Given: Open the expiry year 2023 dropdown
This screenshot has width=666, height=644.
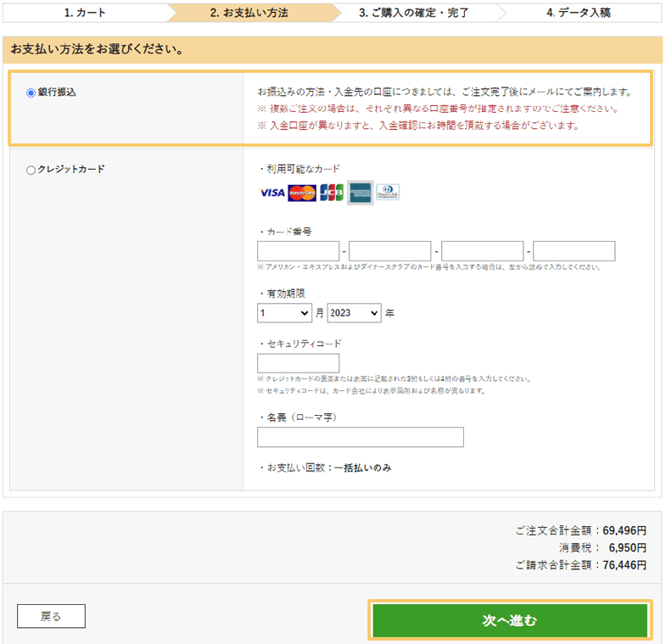Looking at the screenshot, I should pos(355,313).
